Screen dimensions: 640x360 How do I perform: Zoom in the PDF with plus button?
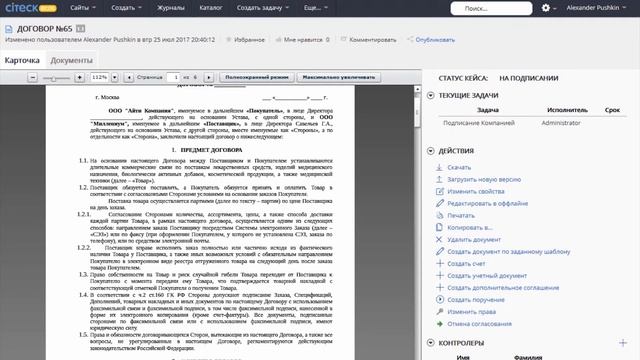click(x=80, y=78)
